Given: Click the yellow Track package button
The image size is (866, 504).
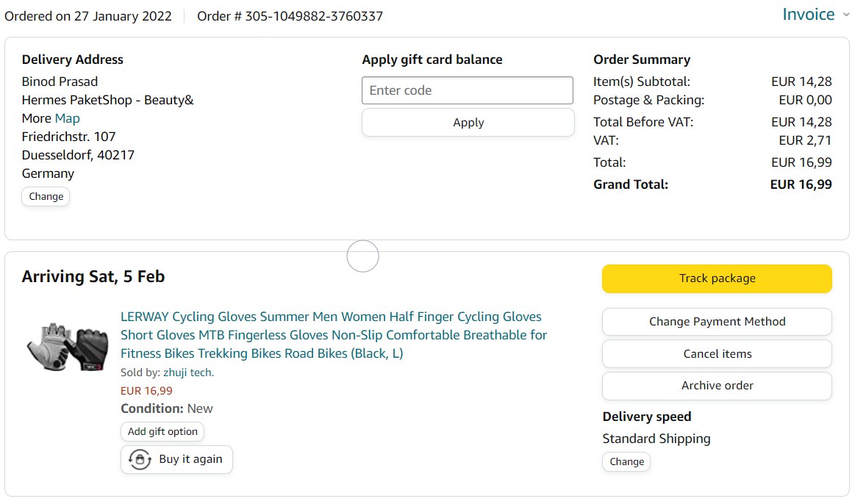Looking at the screenshot, I should coord(717,278).
